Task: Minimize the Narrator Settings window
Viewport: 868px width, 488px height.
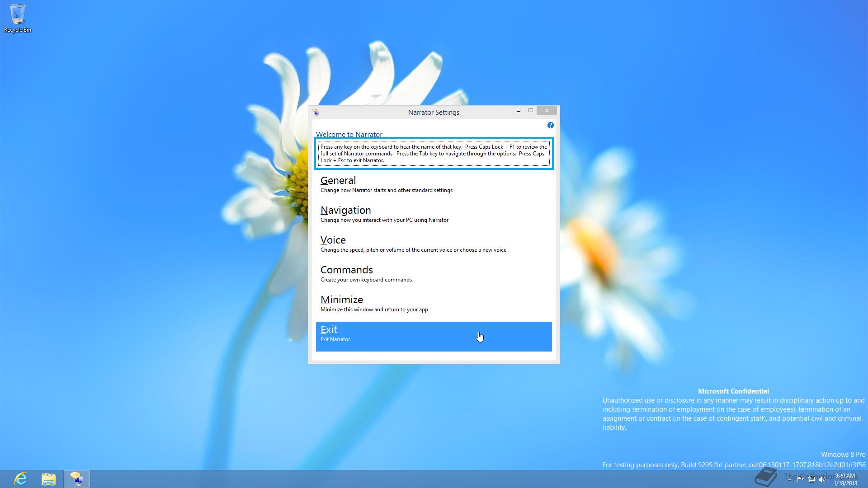Action: pyautogui.click(x=518, y=111)
